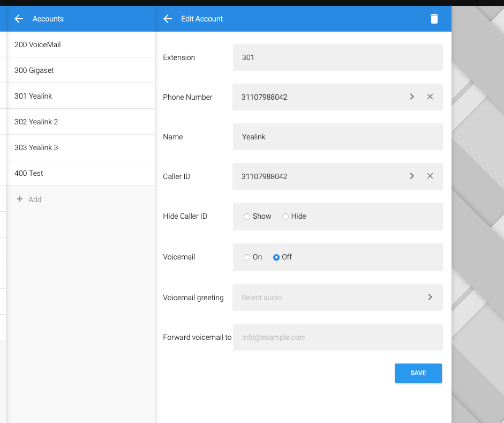Click the Edit Account header title

point(202,19)
